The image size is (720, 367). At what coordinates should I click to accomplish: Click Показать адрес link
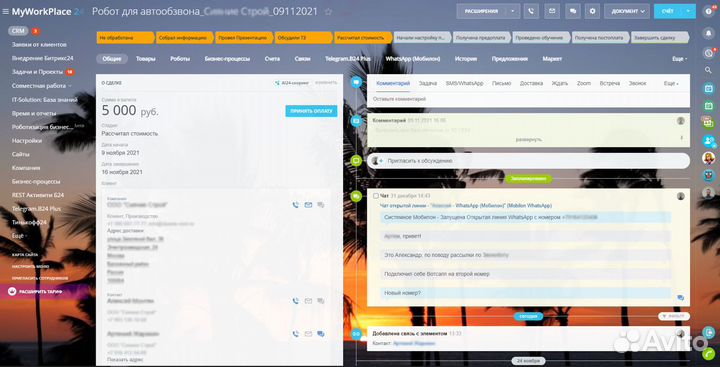pos(125,360)
